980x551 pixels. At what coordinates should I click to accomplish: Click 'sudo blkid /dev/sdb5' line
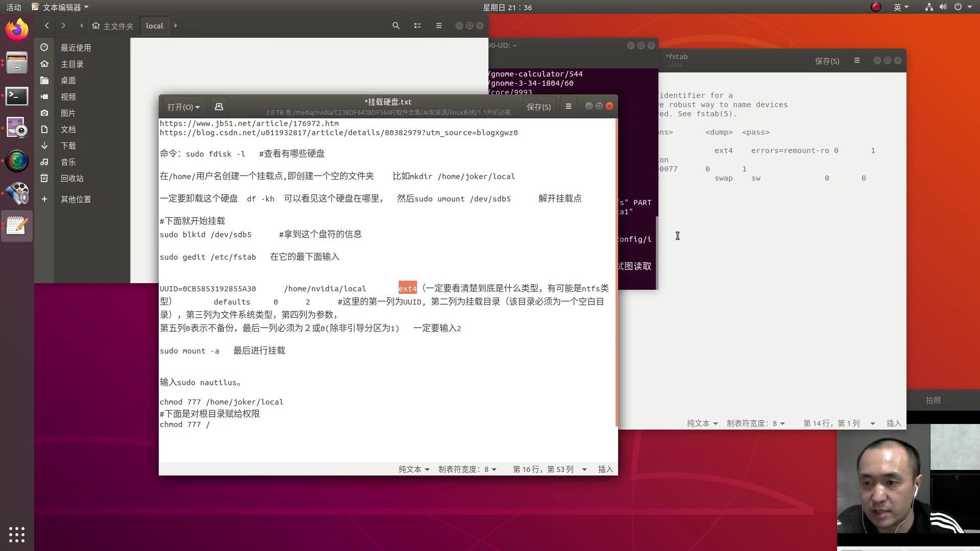(205, 235)
